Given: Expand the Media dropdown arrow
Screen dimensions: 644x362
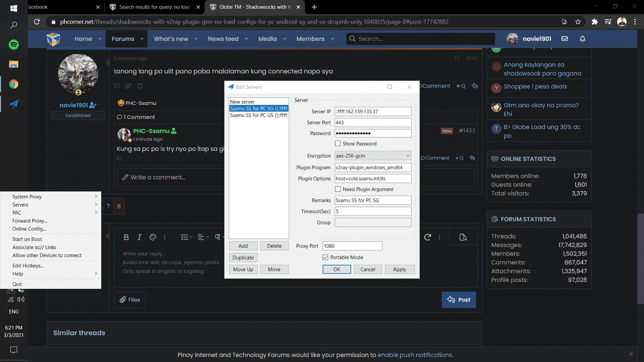Looking at the screenshot, I should tap(284, 39).
